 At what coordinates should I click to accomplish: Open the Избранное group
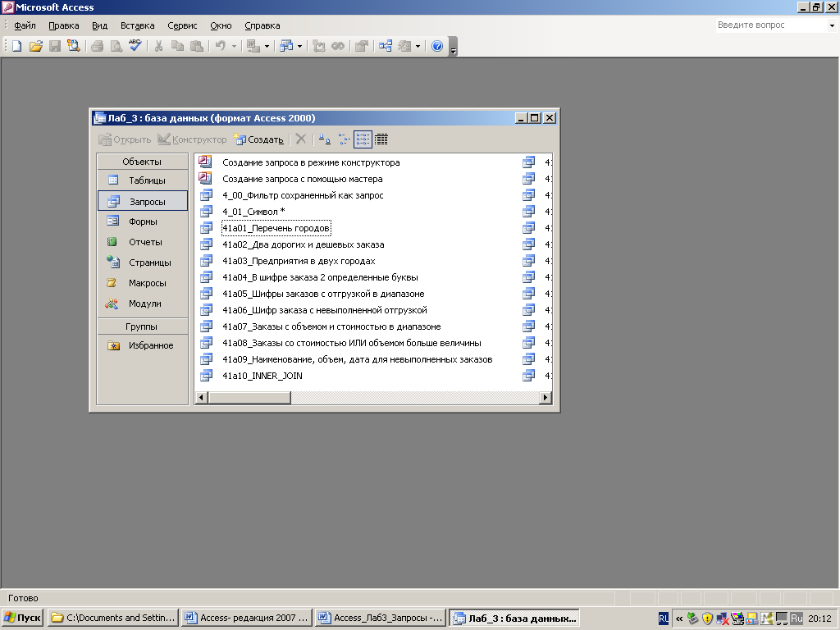[143, 345]
